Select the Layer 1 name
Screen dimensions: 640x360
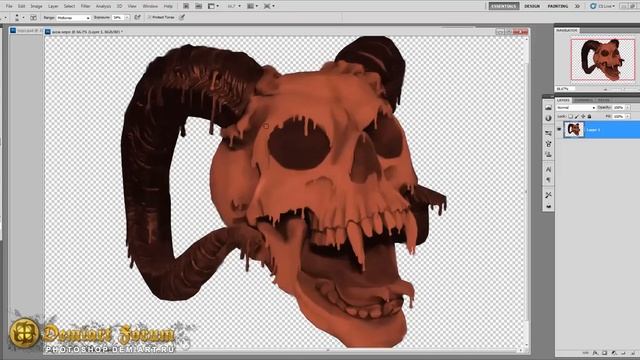pos(593,130)
